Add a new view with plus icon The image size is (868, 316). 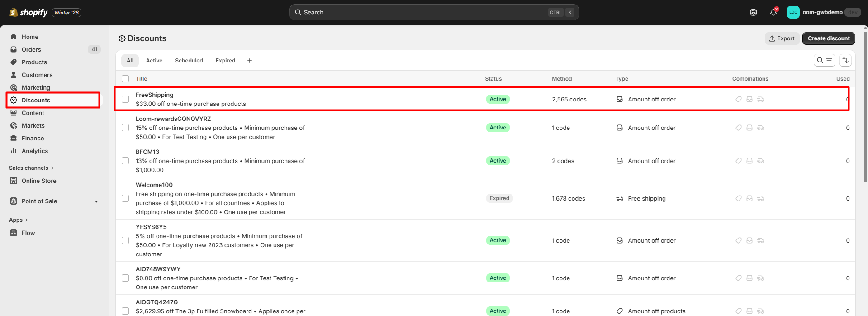click(x=249, y=61)
